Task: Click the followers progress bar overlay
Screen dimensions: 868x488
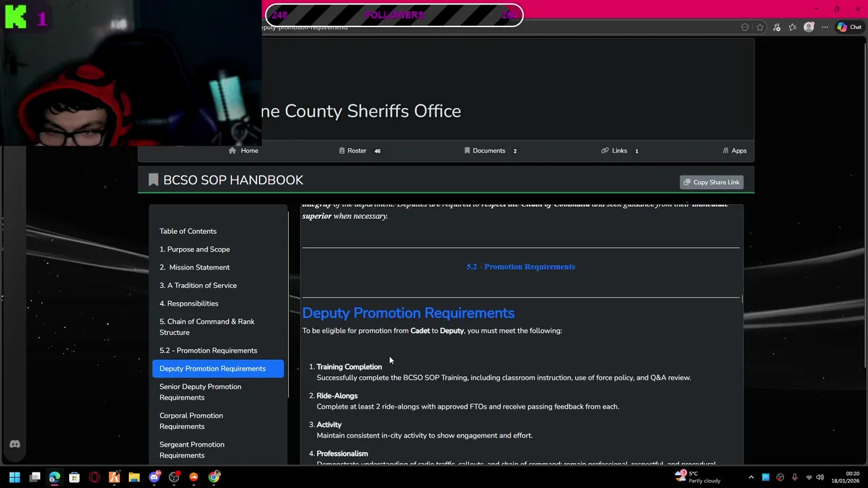Action: tap(394, 15)
